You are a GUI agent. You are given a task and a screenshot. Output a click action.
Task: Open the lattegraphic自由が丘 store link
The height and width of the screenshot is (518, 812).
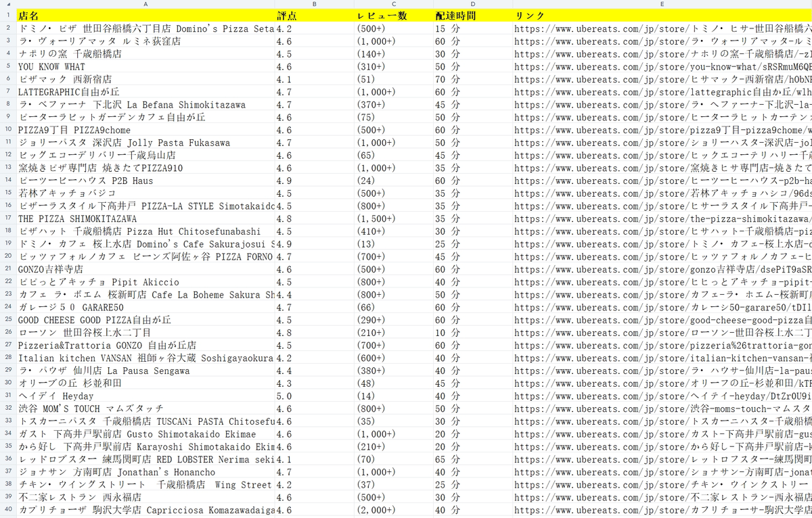click(x=662, y=92)
